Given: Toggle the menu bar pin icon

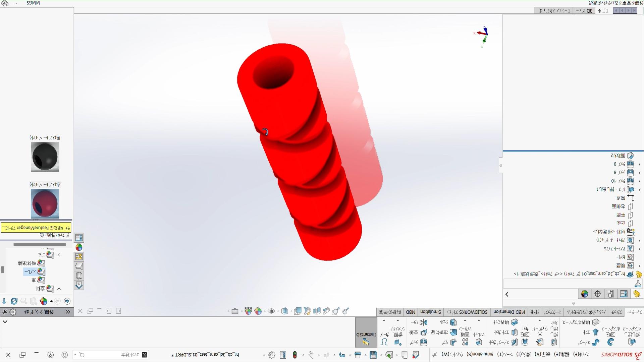Looking at the screenshot, I should point(434,354).
